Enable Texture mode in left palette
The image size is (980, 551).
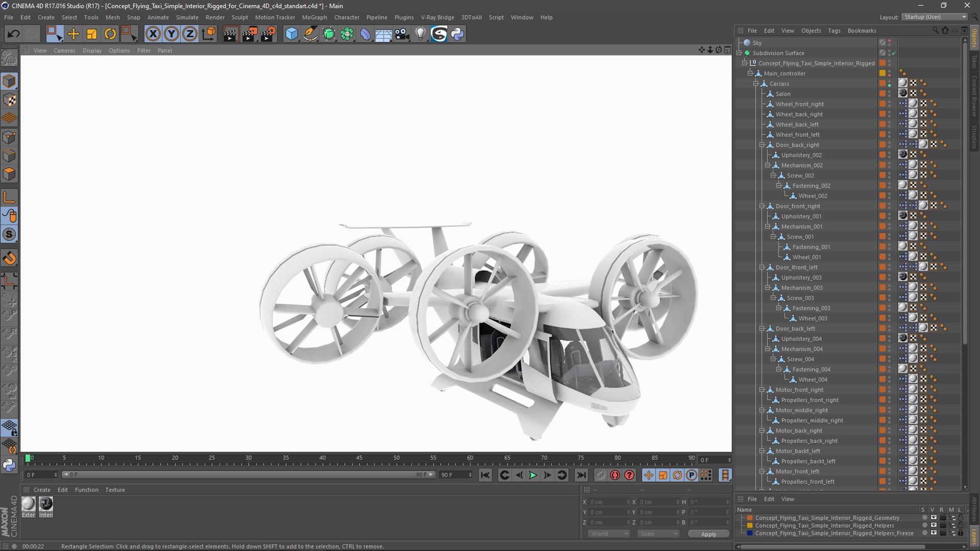(x=9, y=100)
